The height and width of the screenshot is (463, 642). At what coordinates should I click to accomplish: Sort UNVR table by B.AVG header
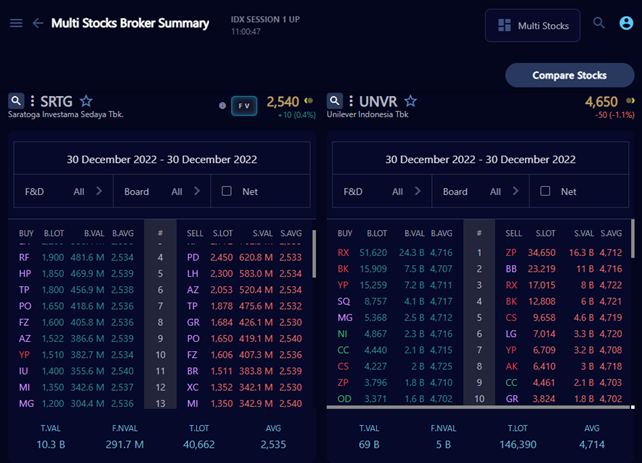coord(441,233)
